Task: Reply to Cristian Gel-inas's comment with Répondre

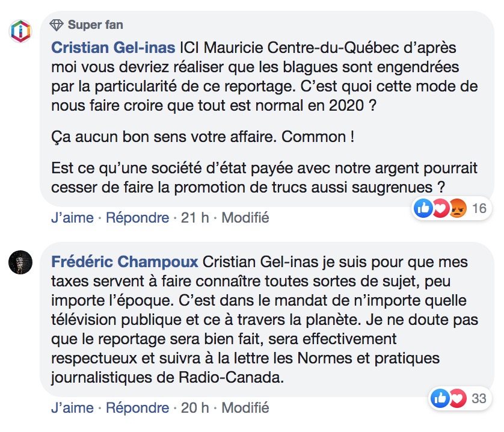Action: click(x=137, y=217)
